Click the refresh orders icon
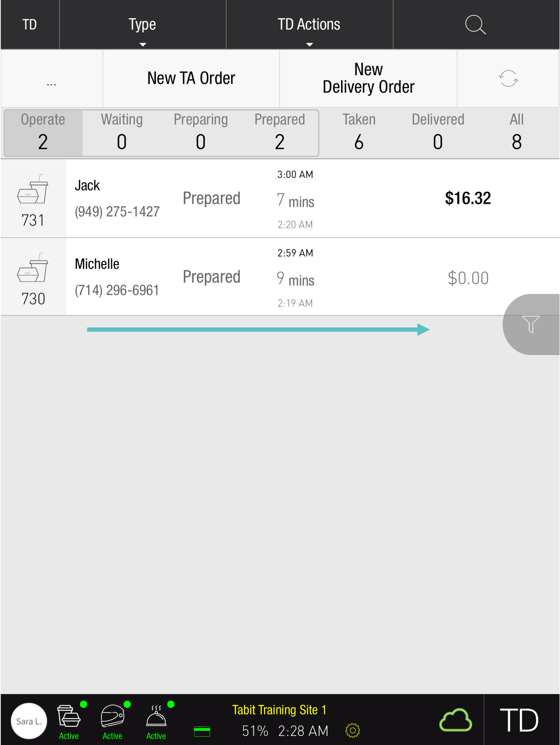The image size is (560, 745). [508, 79]
